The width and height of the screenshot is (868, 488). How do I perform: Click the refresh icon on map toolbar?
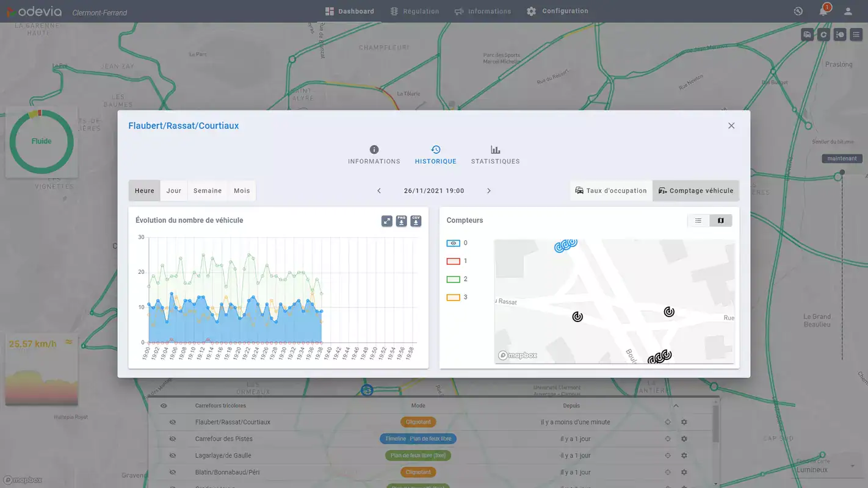823,35
